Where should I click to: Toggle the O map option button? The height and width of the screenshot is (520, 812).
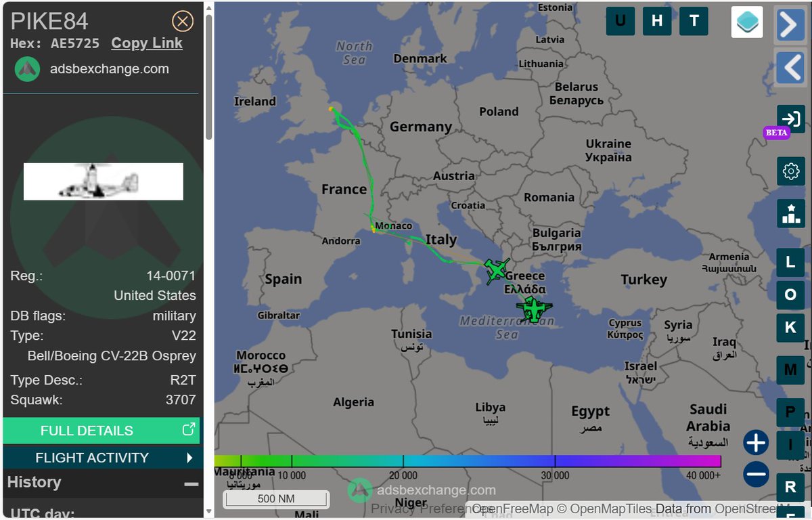click(790, 295)
